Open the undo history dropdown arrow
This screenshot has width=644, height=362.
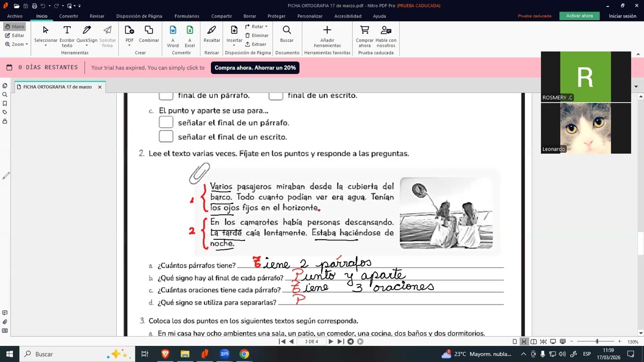(x=49, y=6)
